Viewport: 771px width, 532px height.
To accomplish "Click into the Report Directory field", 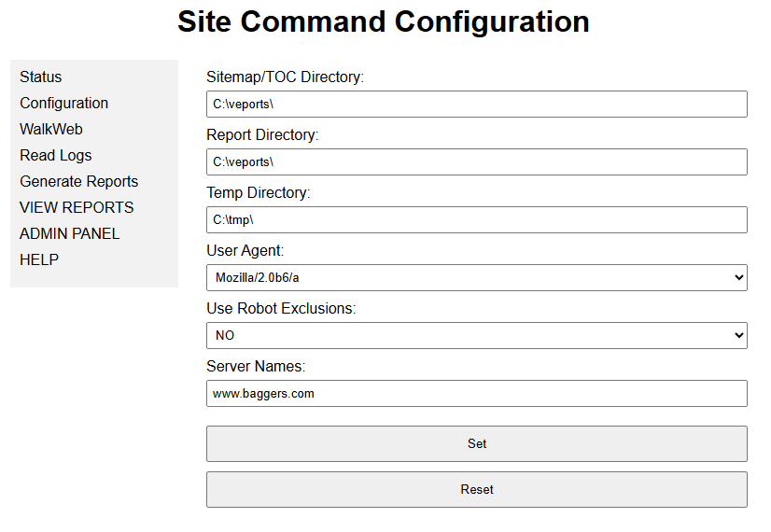I will tap(476, 161).
